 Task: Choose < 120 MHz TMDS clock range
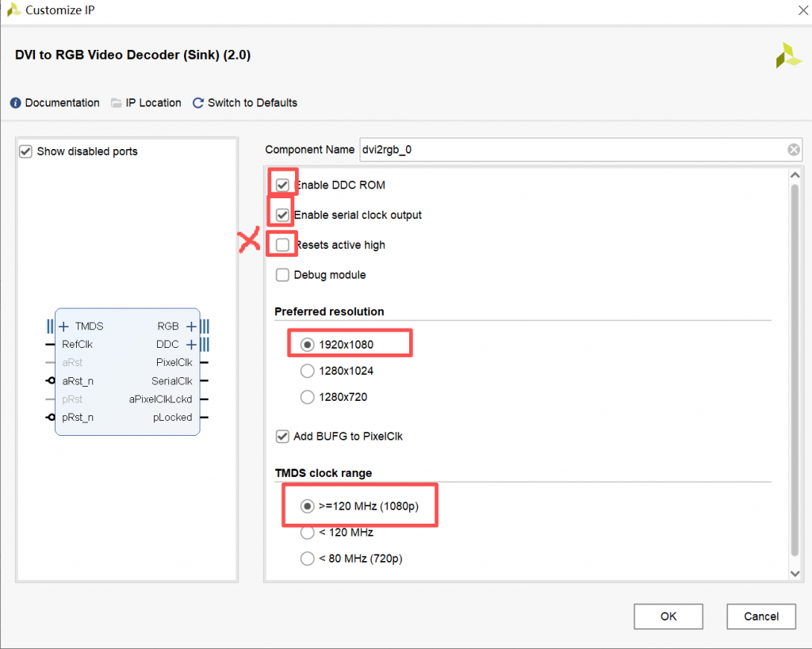(x=307, y=533)
